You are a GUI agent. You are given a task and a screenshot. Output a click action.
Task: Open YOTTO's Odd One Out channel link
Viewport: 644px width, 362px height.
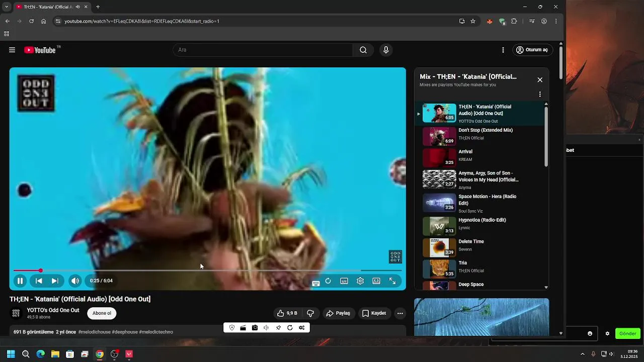53,310
